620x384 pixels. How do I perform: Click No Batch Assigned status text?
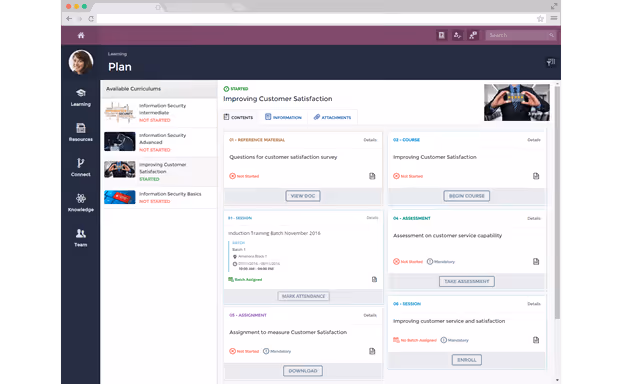click(415, 340)
